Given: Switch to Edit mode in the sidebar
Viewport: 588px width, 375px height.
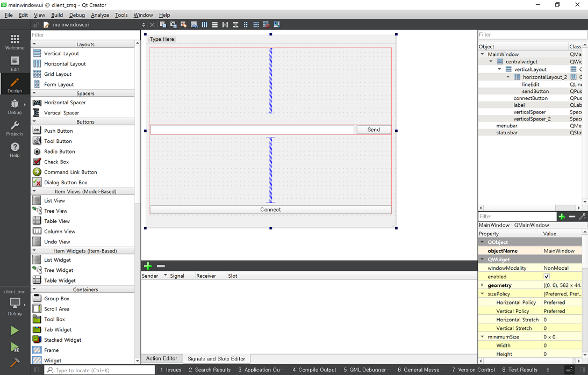Looking at the screenshot, I should coord(15,63).
